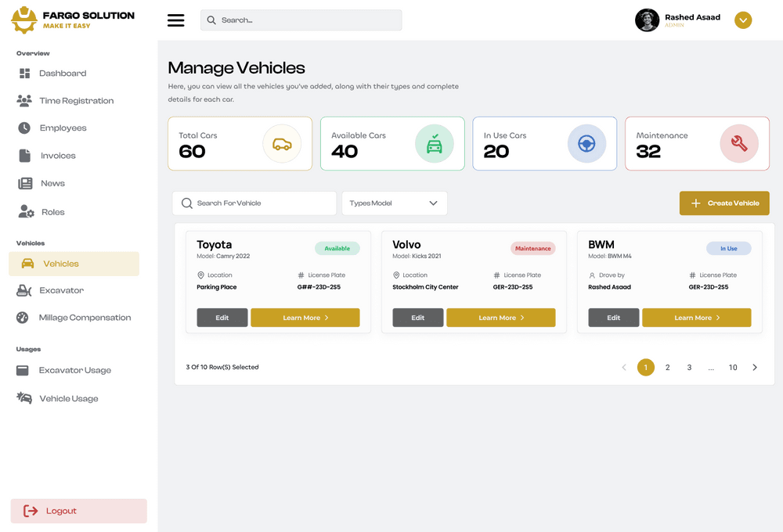Click the Dashboard grid icon in sidebar

(24, 74)
